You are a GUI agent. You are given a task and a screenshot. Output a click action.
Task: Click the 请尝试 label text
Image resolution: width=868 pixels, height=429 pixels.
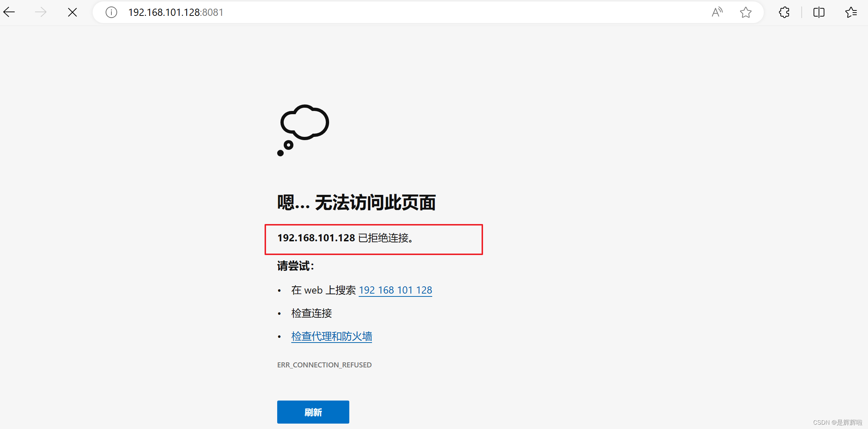point(296,266)
